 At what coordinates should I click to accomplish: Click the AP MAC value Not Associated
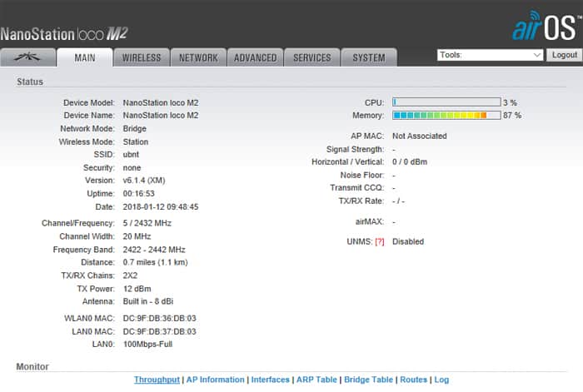(x=420, y=136)
